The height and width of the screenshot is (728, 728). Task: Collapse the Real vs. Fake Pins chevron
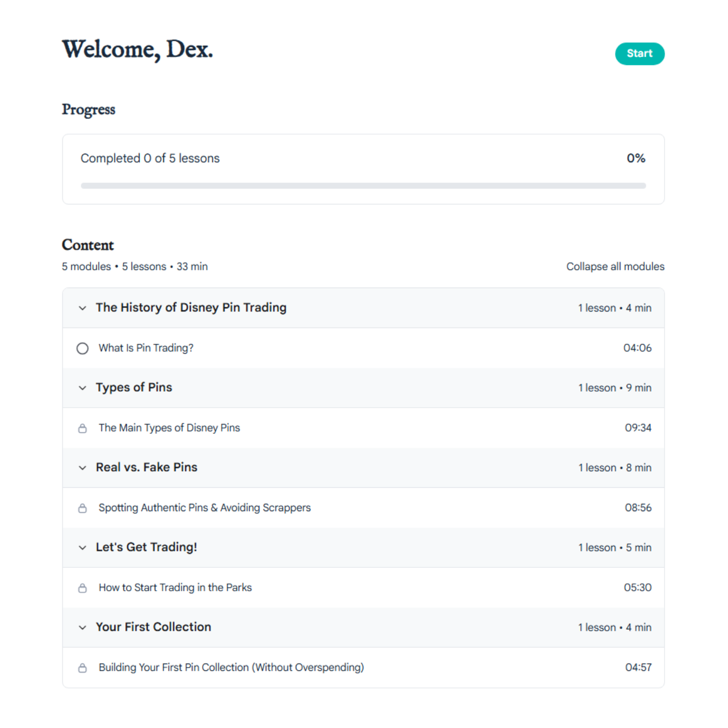pos(82,467)
